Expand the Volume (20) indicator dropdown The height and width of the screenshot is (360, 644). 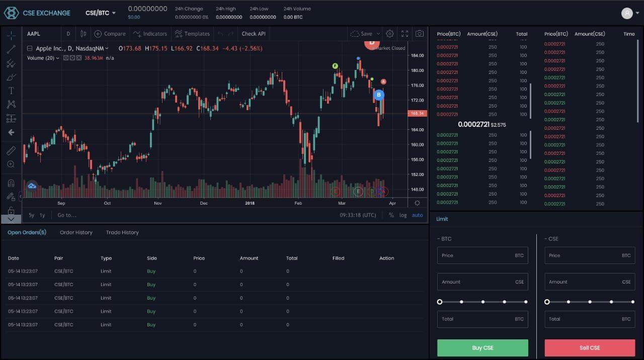pos(58,58)
